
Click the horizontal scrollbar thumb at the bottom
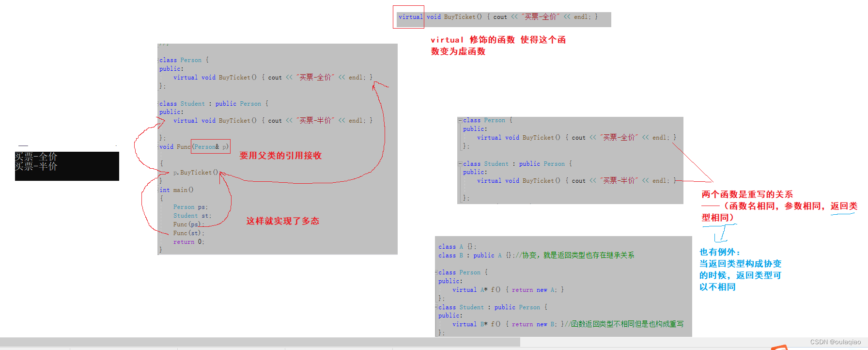pos(260,342)
